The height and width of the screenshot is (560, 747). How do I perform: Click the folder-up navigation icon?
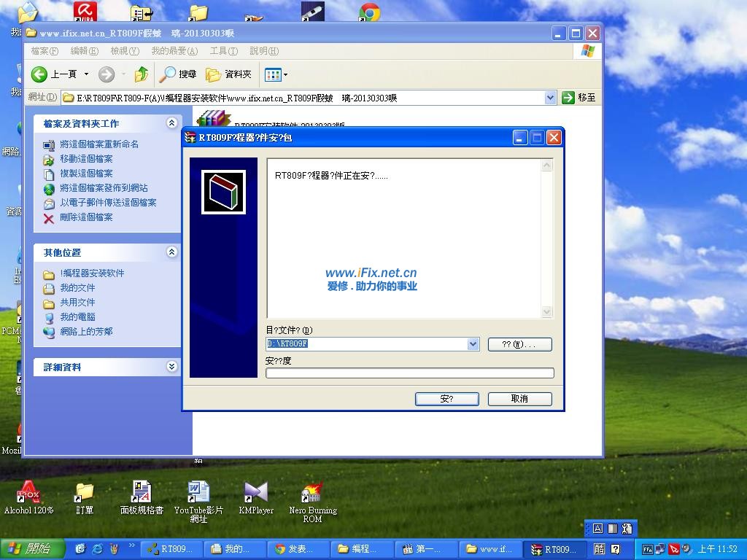[x=141, y=74]
